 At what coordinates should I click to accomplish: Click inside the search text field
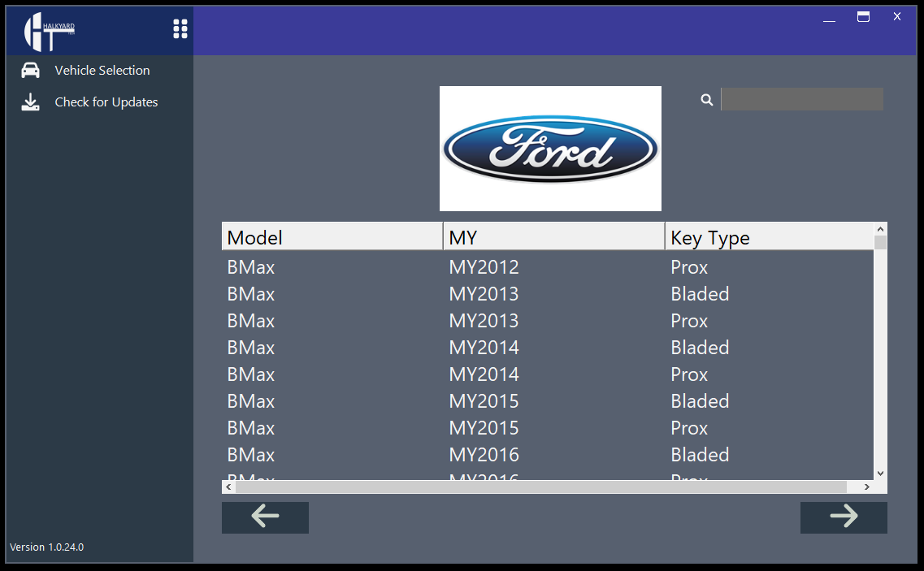pyautogui.click(x=801, y=99)
